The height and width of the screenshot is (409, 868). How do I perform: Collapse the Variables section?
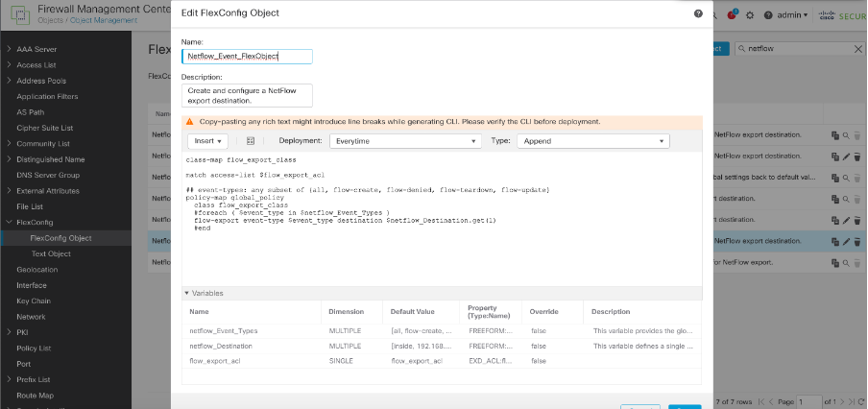[x=187, y=294]
